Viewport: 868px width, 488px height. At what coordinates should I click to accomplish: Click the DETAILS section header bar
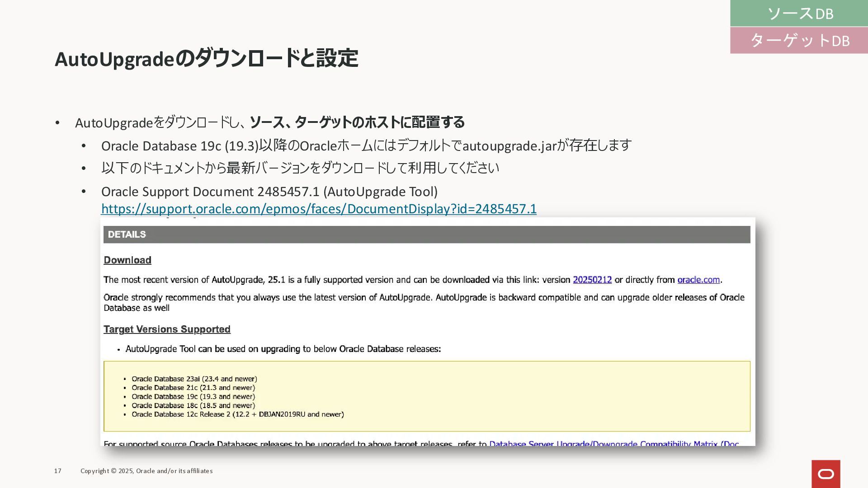point(427,235)
